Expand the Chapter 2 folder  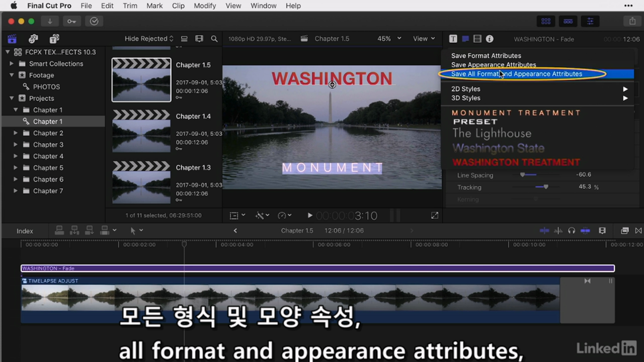click(16, 133)
